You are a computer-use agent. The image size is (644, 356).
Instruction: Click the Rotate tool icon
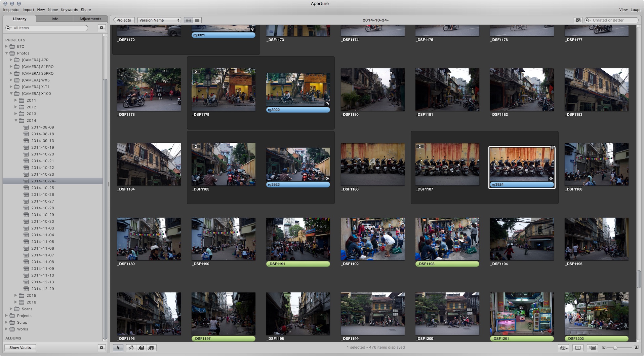(131, 348)
